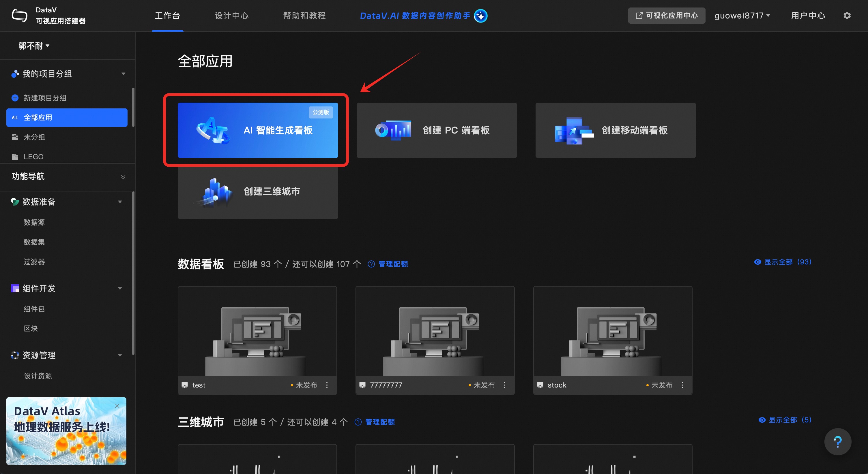The height and width of the screenshot is (474, 868).
Task: Click the plus icon for 新建项目分组
Action: tap(15, 98)
